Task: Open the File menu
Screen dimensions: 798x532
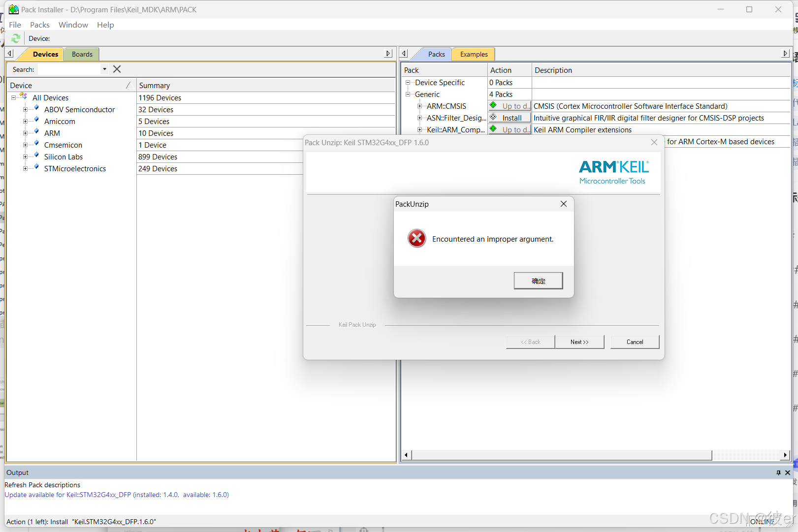Action: click(x=15, y=25)
